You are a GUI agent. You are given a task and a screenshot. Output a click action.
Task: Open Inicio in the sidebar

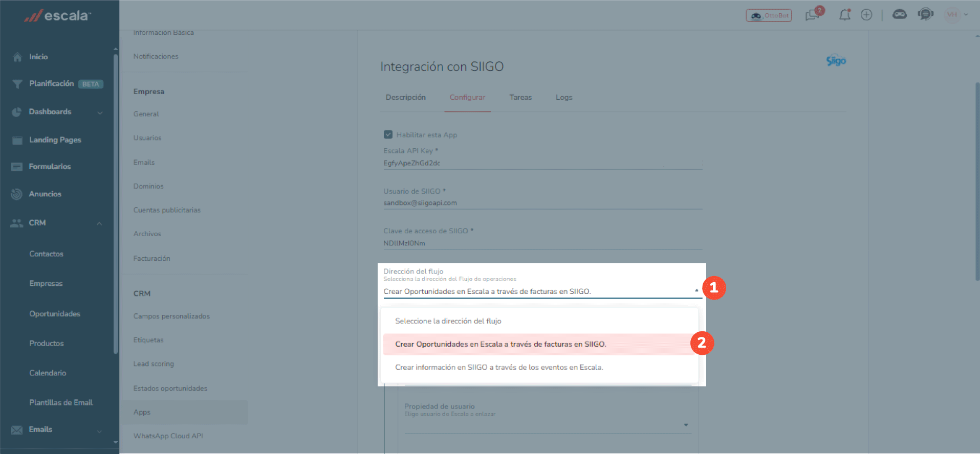[x=38, y=57]
